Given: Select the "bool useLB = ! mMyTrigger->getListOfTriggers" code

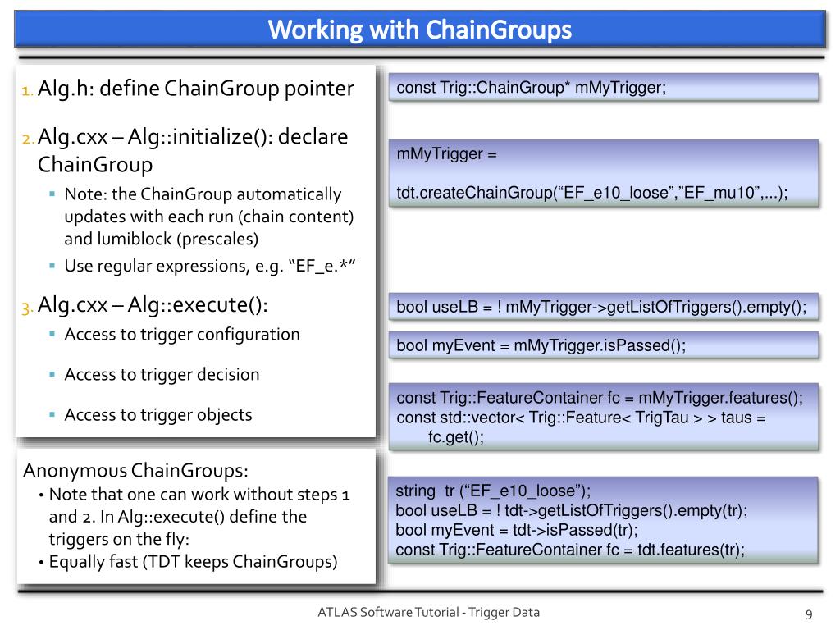Looking at the screenshot, I should pos(601,307).
